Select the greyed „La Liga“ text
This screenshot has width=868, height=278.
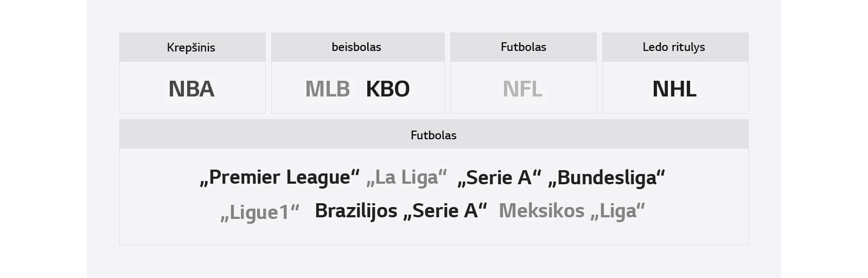(x=406, y=177)
